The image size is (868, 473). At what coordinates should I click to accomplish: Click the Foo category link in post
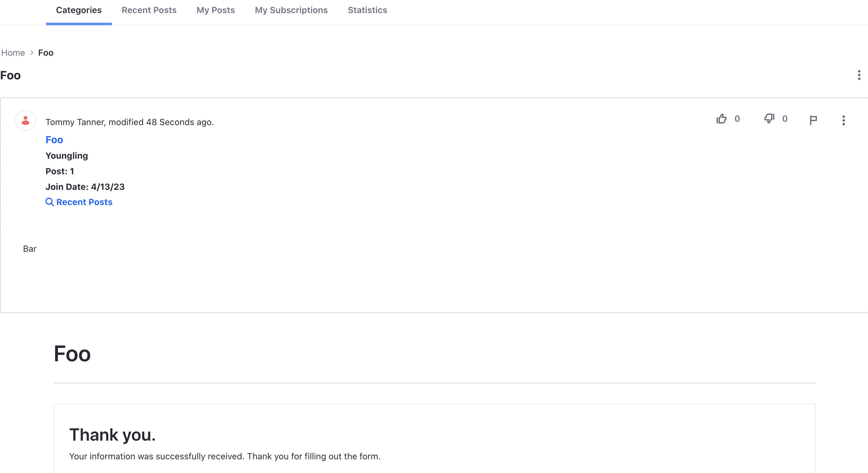54,140
